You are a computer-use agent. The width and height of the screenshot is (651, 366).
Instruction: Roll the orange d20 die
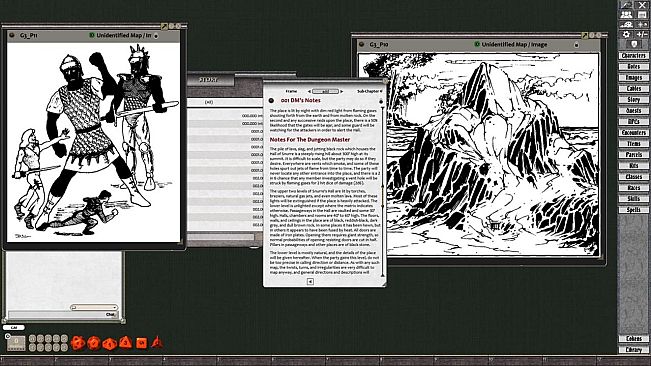[x=78, y=343]
